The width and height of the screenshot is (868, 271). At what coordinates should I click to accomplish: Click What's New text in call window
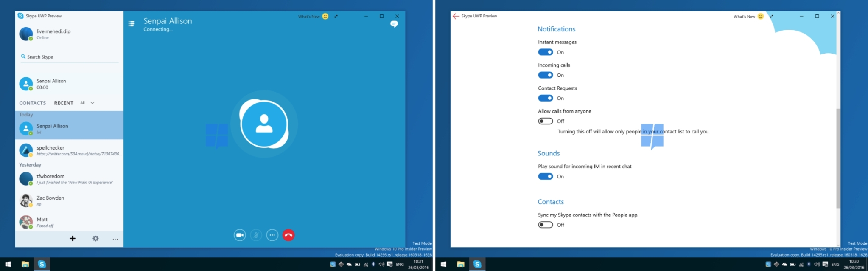(x=309, y=17)
